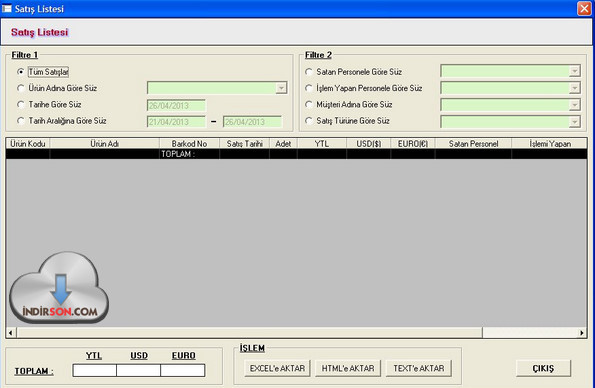Image resolution: width=595 pixels, height=388 pixels.
Task: Click the EURO total field
Action: pyautogui.click(x=183, y=370)
